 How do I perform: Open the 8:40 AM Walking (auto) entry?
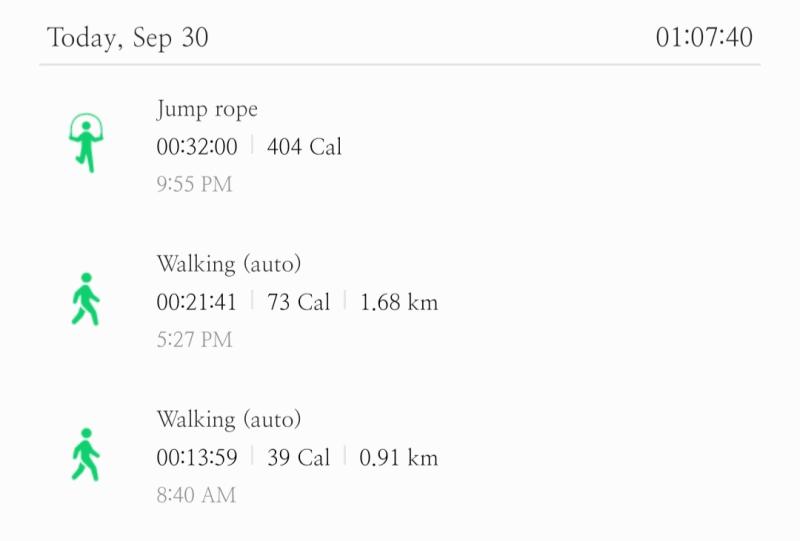tap(400, 456)
